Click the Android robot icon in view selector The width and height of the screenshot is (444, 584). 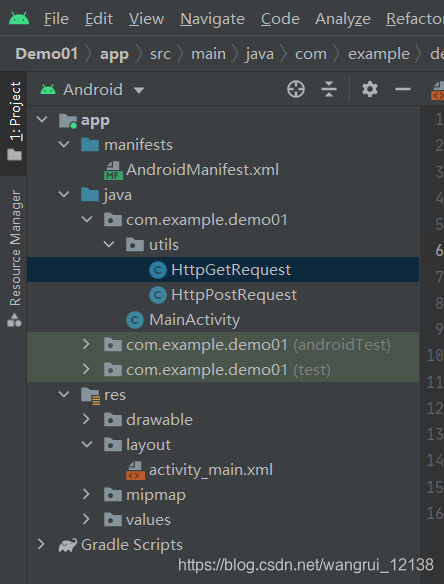(x=48, y=89)
